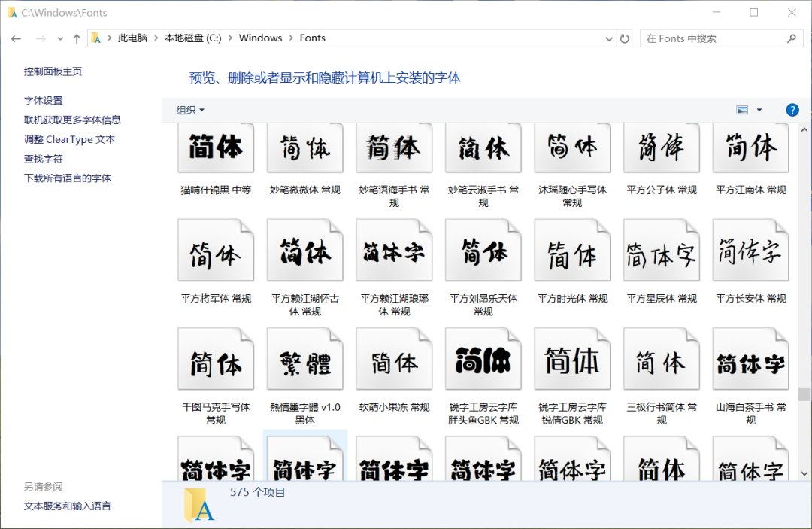Select the 平方将军体 常规 font icon
Image resolution: width=812 pixels, height=529 pixels.
(x=216, y=251)
